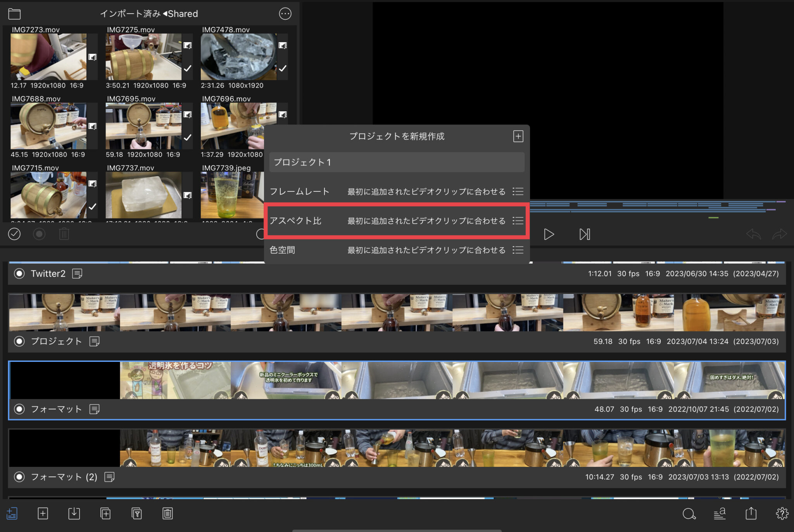The width and height of the screenshot is (794, 532).
Task: Uncheck the IMG7478.mov selection checkmark
Action: [283, 69]
